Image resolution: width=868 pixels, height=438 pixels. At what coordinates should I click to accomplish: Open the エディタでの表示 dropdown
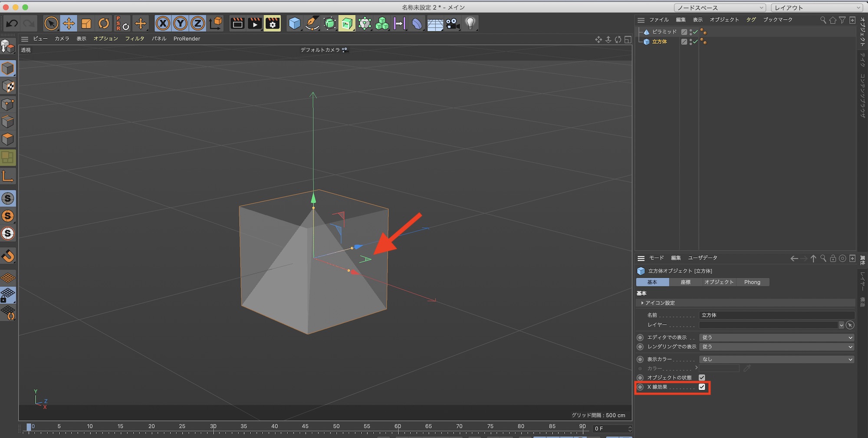coord(776,337)
